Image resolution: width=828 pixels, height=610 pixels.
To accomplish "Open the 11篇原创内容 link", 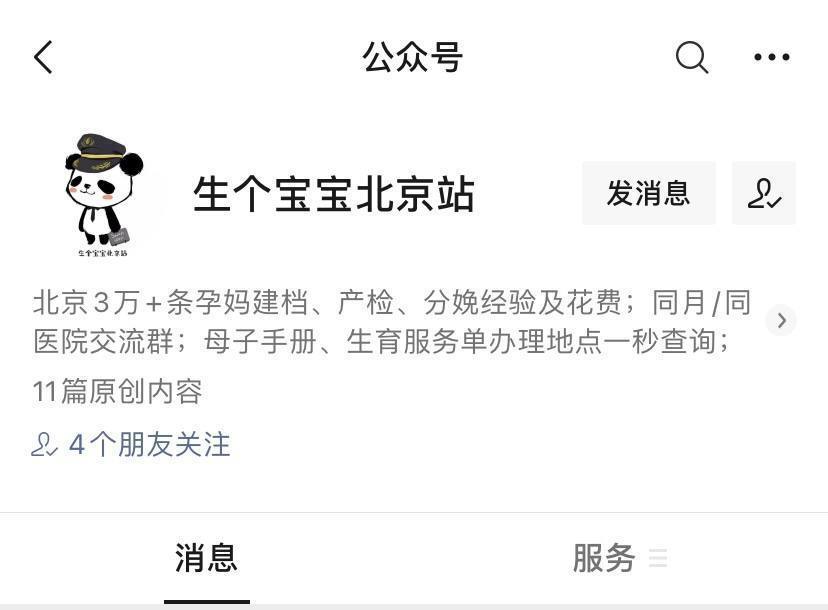I will [117, 391].
